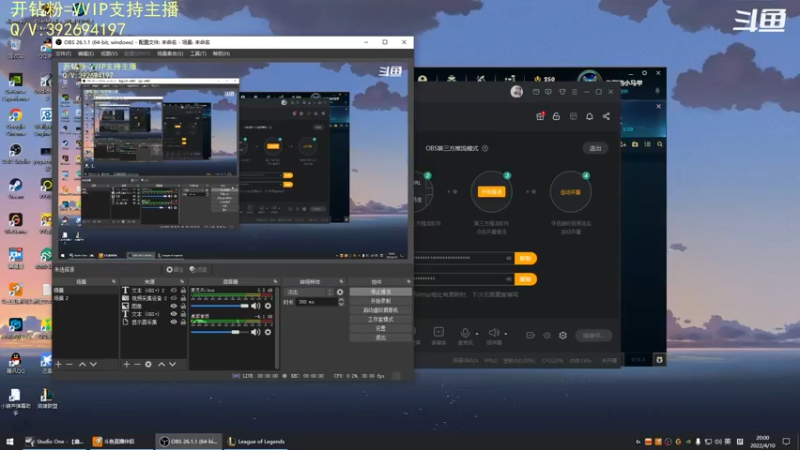Expand speaker options arrow in Douyu

point(506,334)
